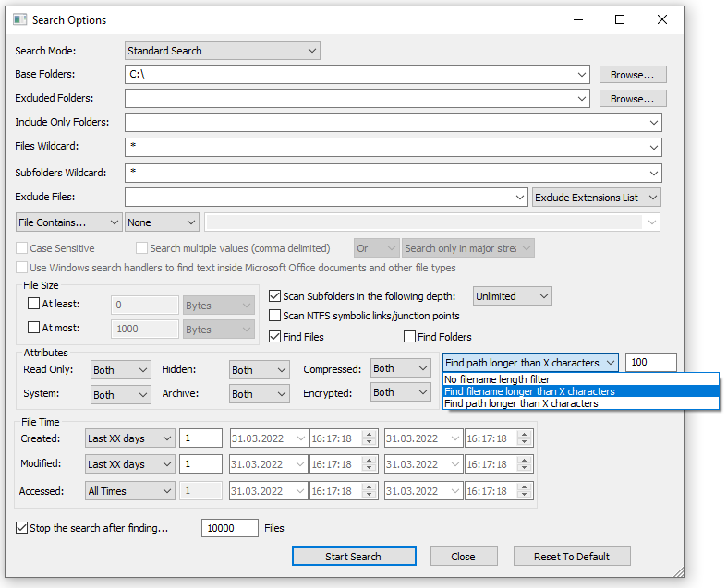
Task: Click the Files Wildcard input field
Action: [388, 148]
